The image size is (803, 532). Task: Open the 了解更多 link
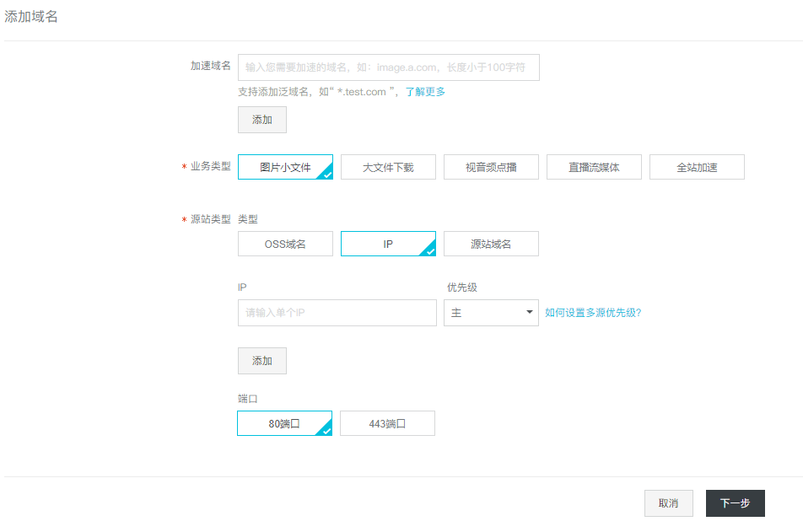pos(425,92)
